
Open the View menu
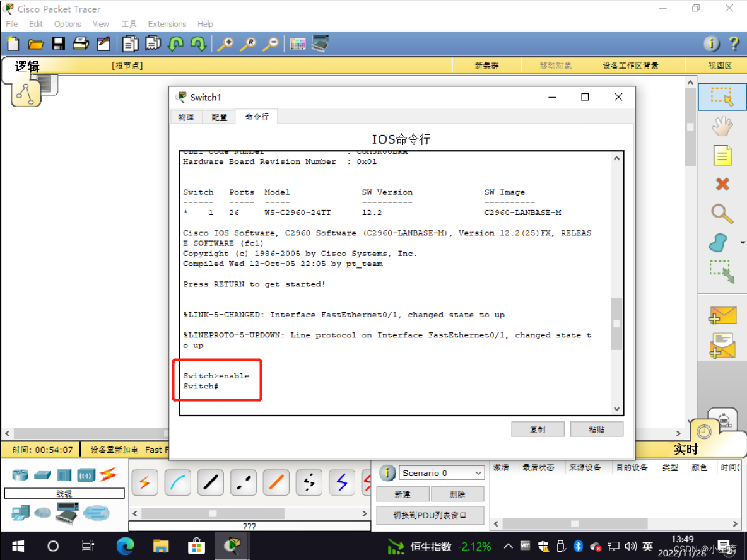(x=100, y=24)
